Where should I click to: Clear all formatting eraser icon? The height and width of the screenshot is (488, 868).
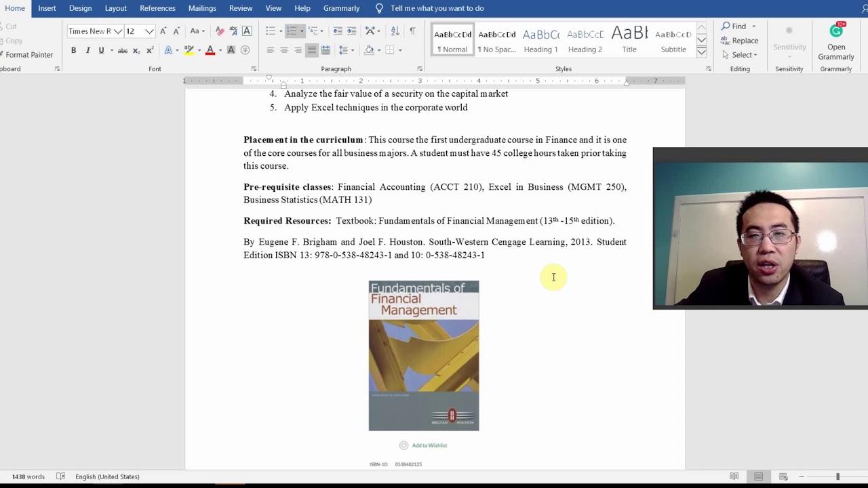coord(220,31)
